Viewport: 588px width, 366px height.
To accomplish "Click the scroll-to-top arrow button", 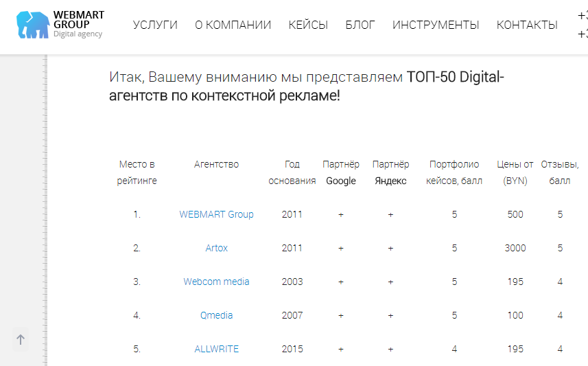I will (x=21, y=340).
